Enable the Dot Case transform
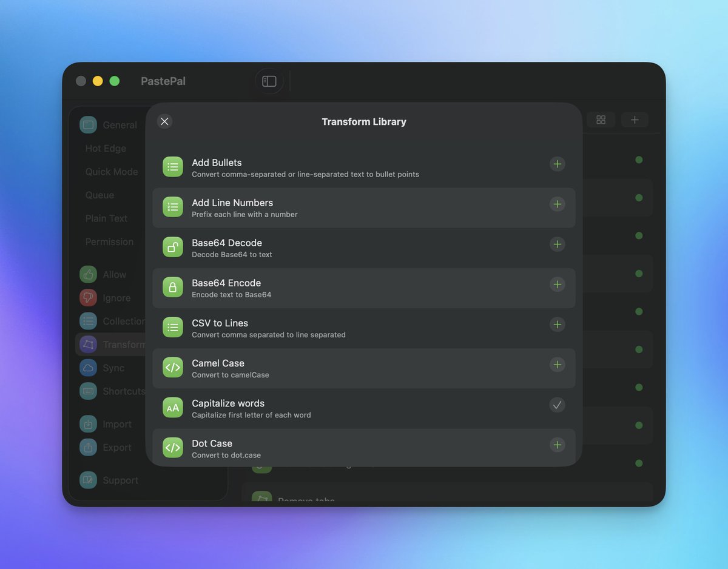The width and height of the screenshot is (728, 569). [x=557, y=445]
